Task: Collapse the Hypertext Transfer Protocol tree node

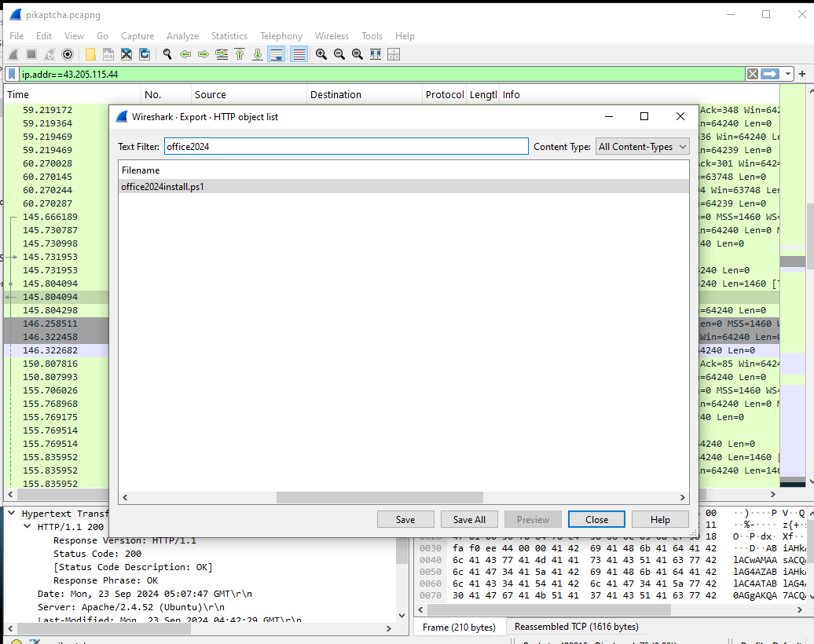Action: tap(12, 513)
